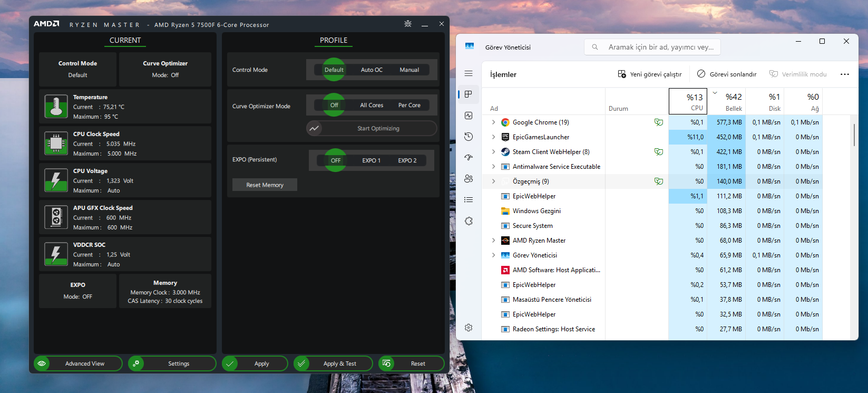Open App history icon in Task Manager sidebar

coord(469,137)
